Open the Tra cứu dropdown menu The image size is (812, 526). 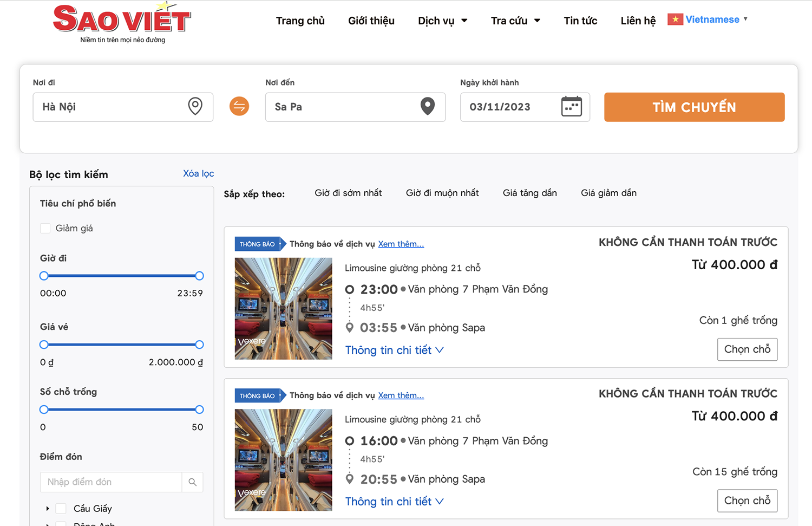[x=515, y=21]
